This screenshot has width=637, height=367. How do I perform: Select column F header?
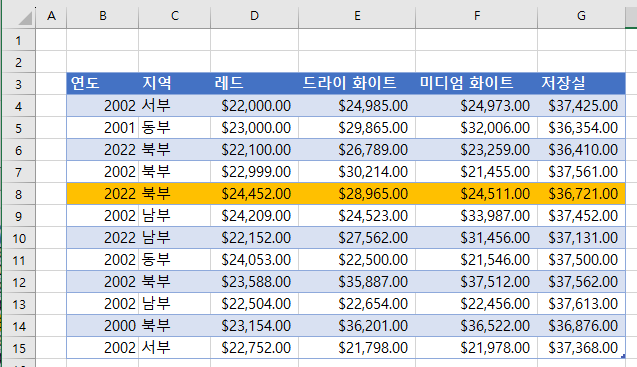pos(477,16)
